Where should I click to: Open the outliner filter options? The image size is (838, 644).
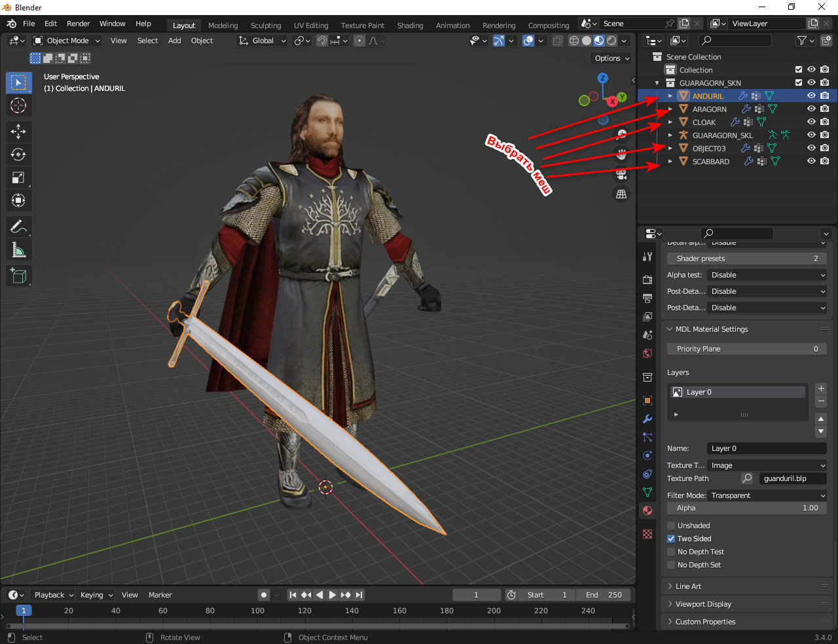pyautogui.click(x=805, y=41)
